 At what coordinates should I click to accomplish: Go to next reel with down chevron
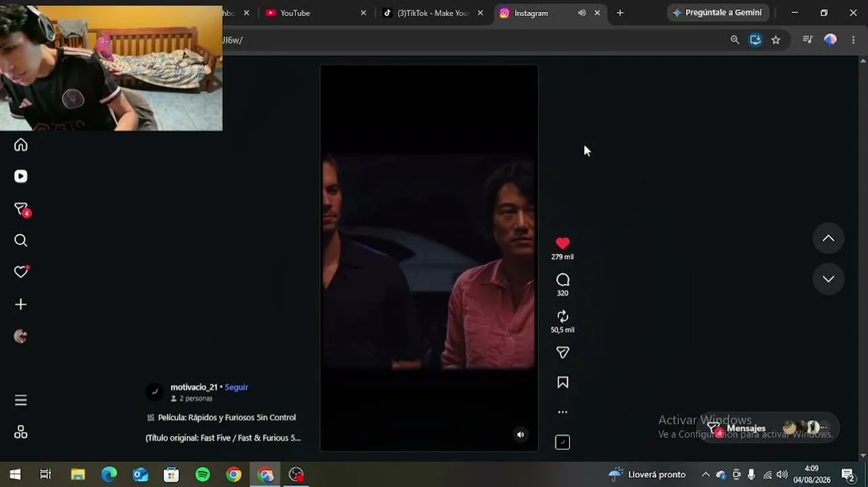[828, 279]
